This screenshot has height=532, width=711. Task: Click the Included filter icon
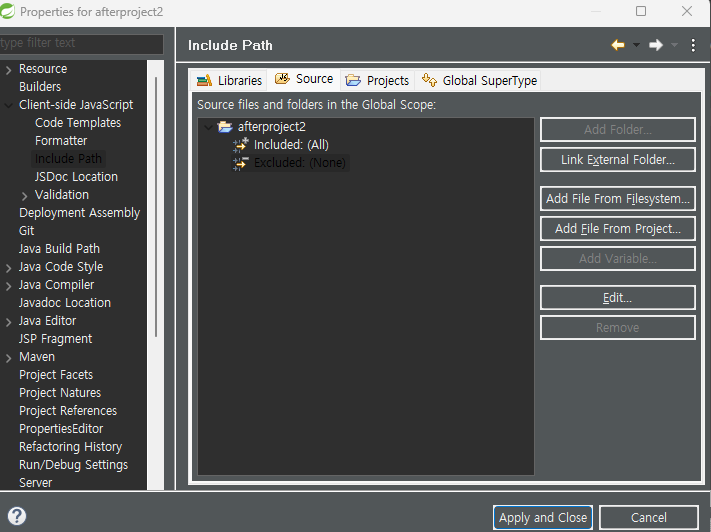(x=240, y=144)
